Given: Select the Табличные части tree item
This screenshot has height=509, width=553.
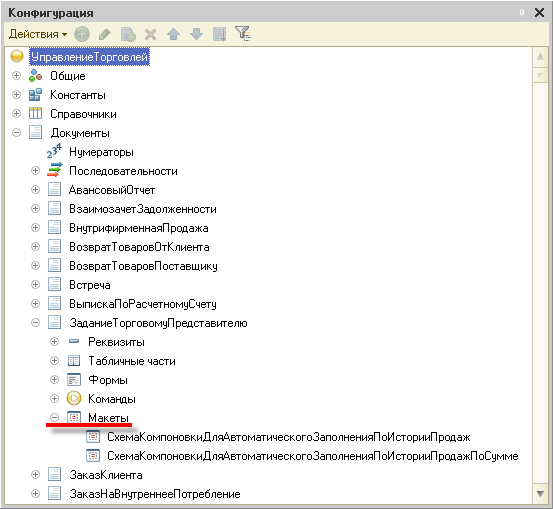Looking at the screenshot, I should (132, 361).
